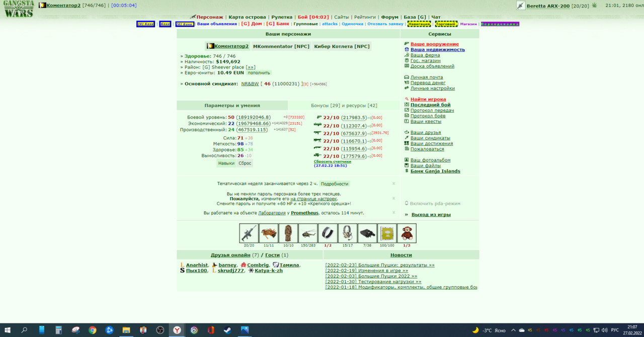Image resolution: width=644 pixels, height=337 pixels.
Task: Select the yellow armor plate item 100/100
Action: 387,233
